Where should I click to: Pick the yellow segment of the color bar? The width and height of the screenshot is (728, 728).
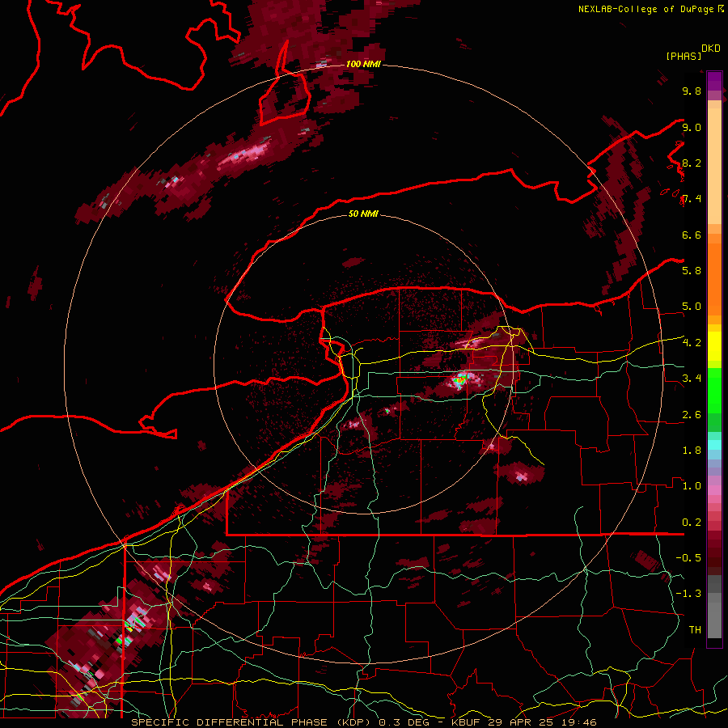[x=714, y=346]
